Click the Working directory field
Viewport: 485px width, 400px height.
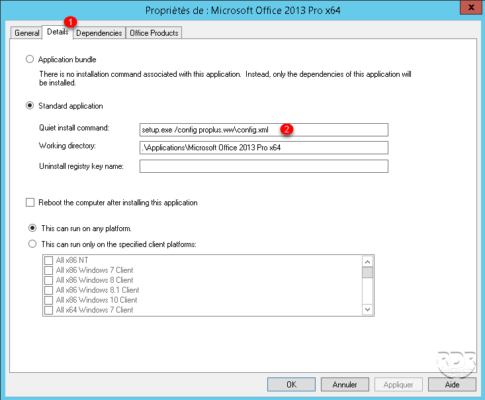pyautogui.click(x=264, y=148)
